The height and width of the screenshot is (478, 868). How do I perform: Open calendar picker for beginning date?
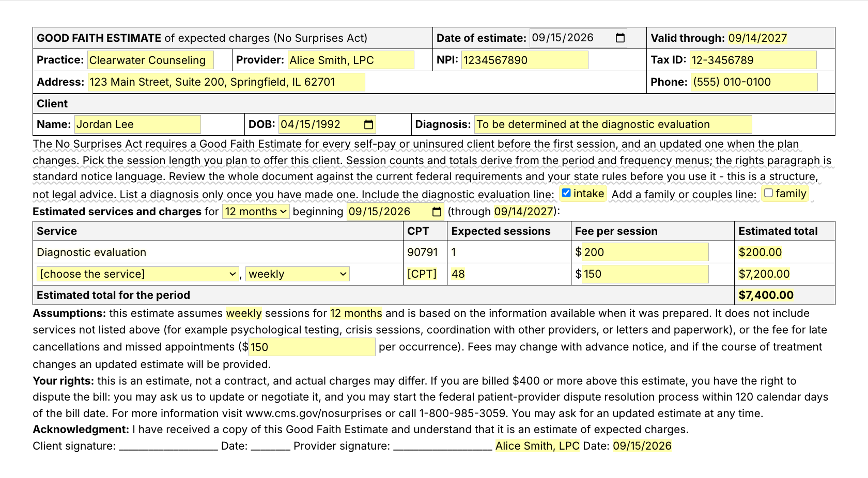click(x=437, y=212)
